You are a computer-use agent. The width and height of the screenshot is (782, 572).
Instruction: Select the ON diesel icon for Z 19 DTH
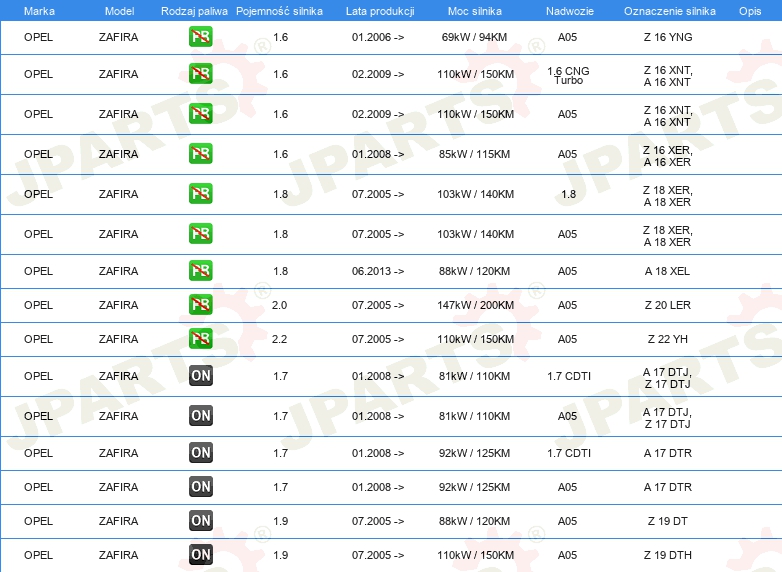click(201, 555)
